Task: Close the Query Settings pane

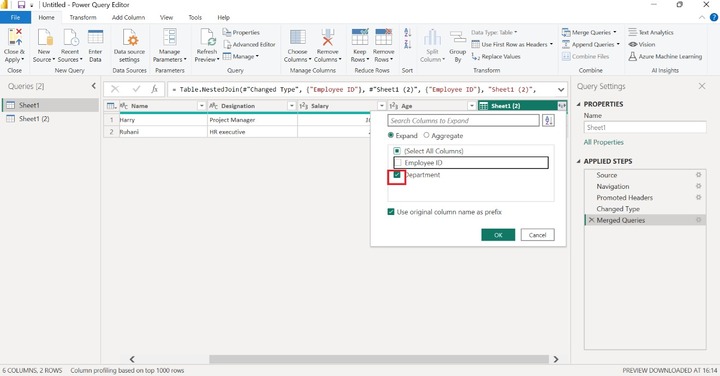Action: (x=702, y=86)
